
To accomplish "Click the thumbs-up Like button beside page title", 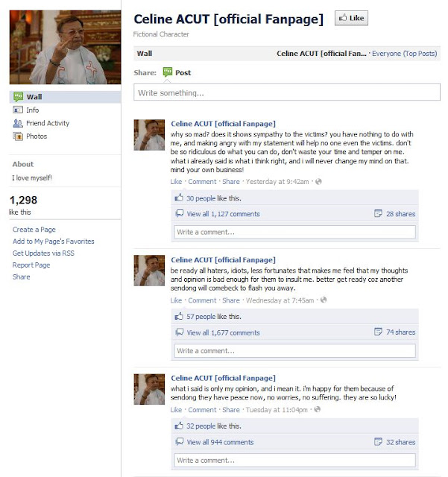I will (x=351, y=18).
